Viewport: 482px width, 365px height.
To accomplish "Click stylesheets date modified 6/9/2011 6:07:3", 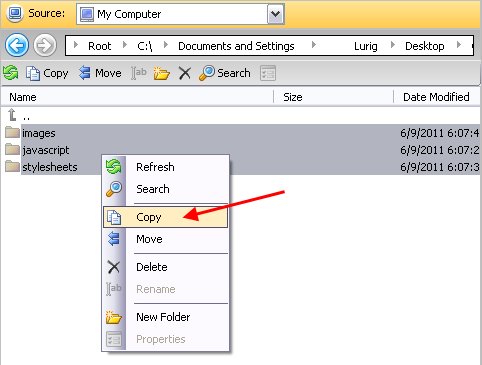I will [440, 167].
